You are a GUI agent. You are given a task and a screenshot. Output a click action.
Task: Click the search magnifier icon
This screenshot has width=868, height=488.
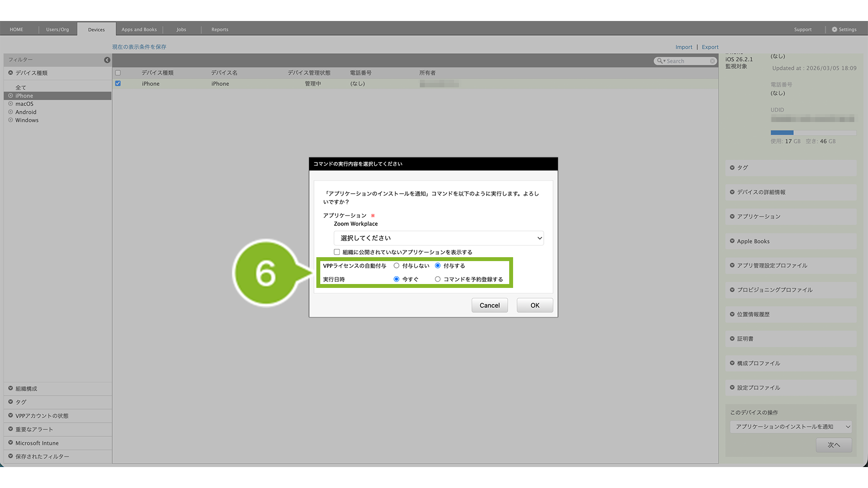661,61
